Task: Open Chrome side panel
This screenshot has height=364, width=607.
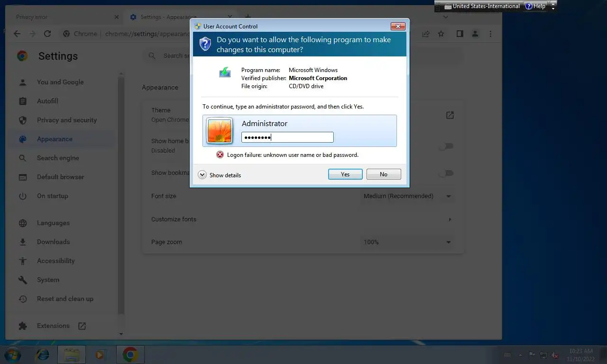Action: [x=460, y=34]
